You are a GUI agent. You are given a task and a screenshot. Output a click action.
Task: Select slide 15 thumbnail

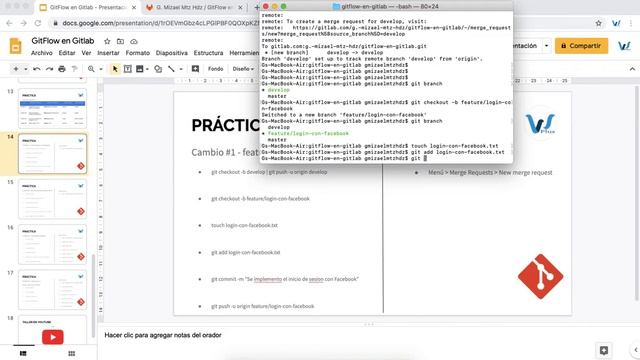click(52, 199)
